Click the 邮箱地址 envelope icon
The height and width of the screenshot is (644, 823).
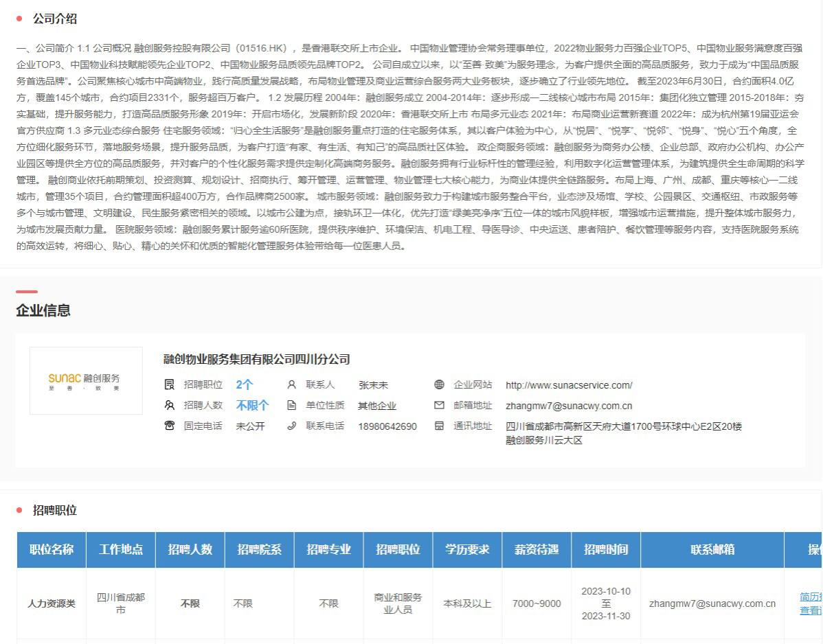439,405
